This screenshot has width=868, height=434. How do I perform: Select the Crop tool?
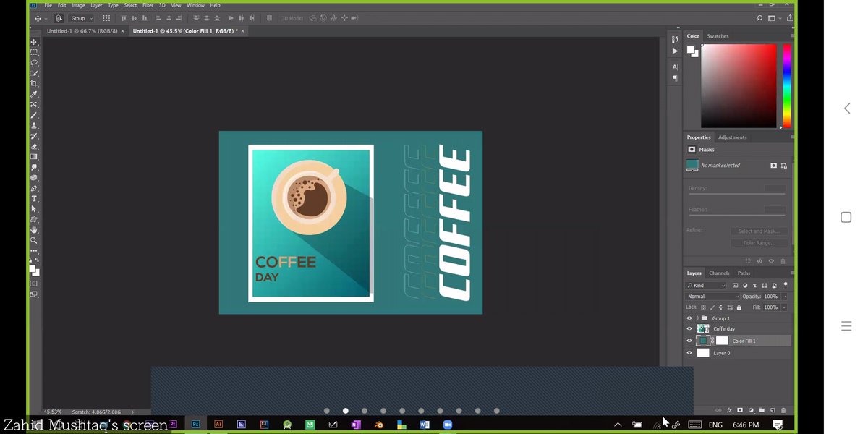(x=33, y=83)
